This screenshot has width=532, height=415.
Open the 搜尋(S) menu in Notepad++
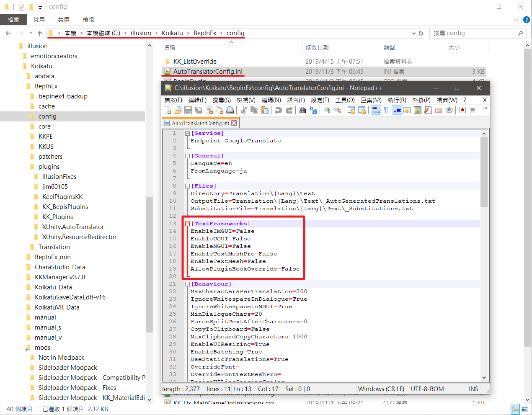tap(222, 100)
